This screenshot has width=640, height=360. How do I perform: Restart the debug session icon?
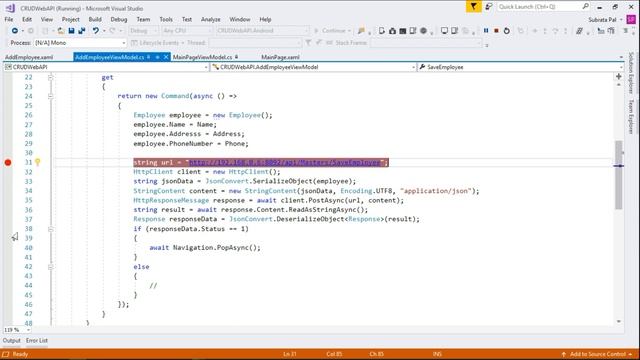click(507, 31)
